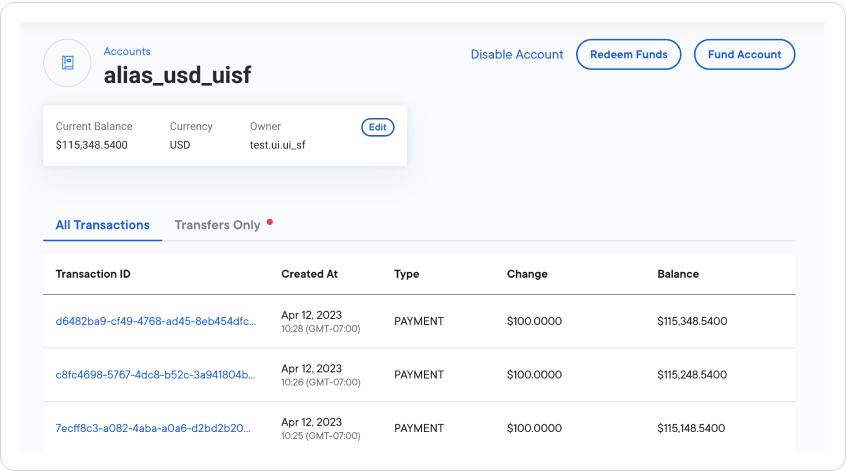
Task: Click the Change column header
Action: [527, 274]
